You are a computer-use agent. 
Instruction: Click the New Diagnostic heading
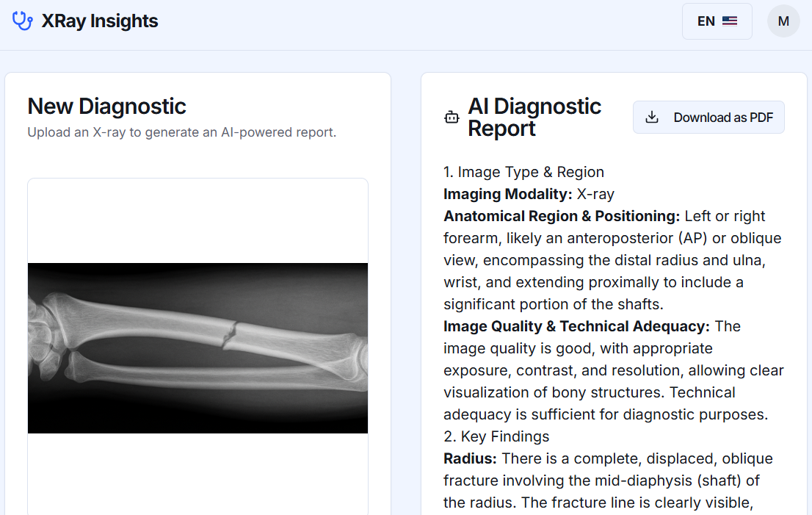click(x=106, y=106)
